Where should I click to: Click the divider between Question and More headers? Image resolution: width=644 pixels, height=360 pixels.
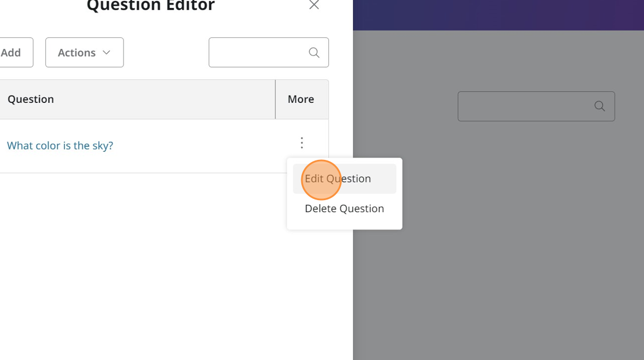tap(275, 99)
